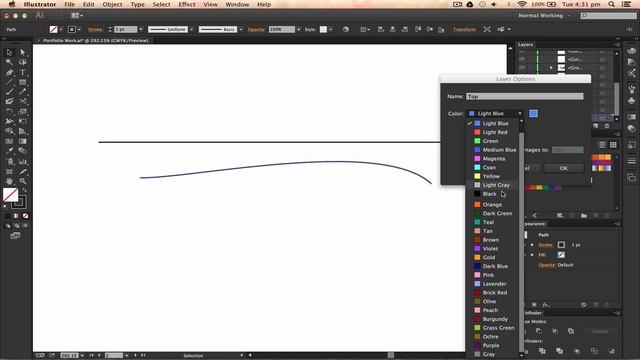Click target circle of <Col... layer

(x=602, y=59)
